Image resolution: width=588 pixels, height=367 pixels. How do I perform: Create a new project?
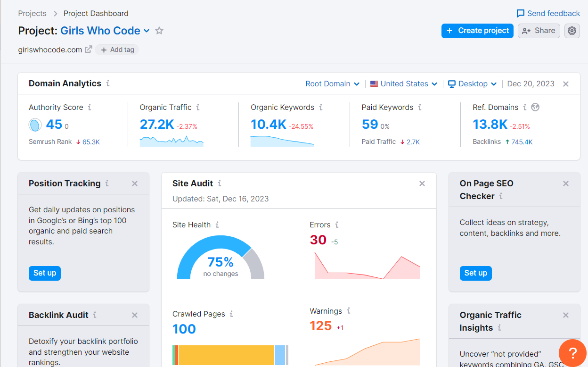coord(477,31)
